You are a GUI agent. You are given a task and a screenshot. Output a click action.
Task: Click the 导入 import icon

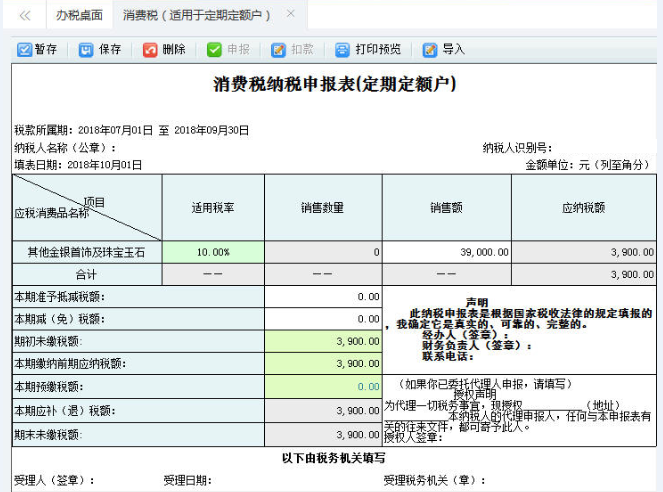[430, 49]
